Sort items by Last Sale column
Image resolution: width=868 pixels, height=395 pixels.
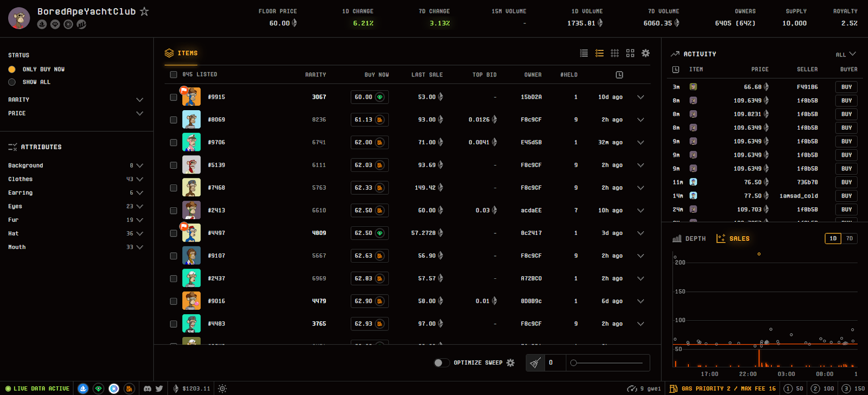pyautogui.click(x=427, y=75)
